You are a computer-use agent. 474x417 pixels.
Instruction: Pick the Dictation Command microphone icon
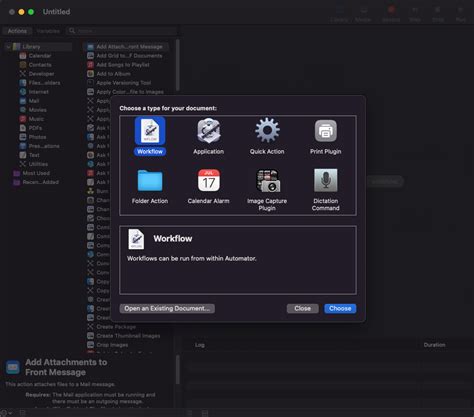[326, 180]
